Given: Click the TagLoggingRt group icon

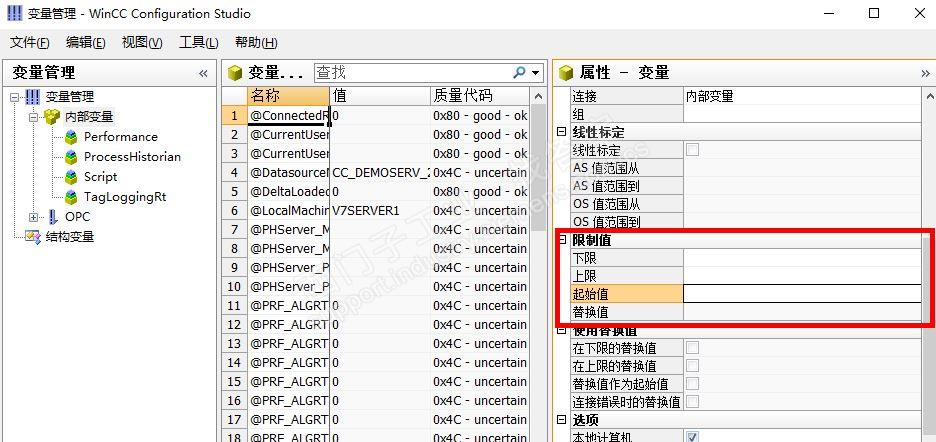Looking at the screenshot, I should 72,197.
